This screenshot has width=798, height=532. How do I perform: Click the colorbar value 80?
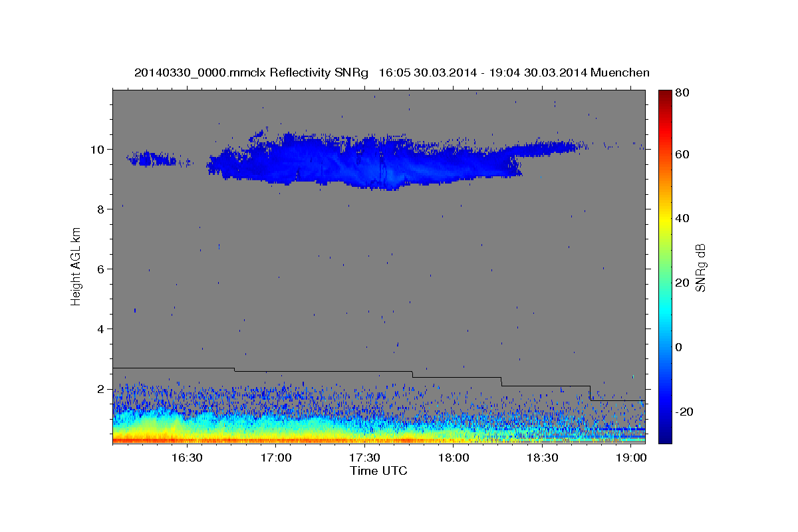click(683, 93)
